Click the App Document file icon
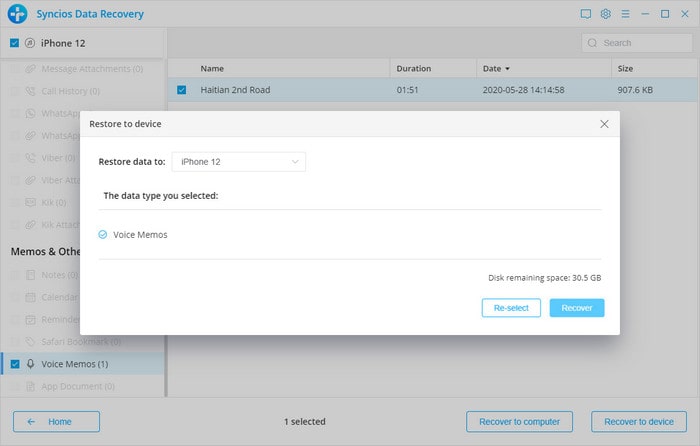Viewport: 700px width, 446px height. [x=30, y=386]
